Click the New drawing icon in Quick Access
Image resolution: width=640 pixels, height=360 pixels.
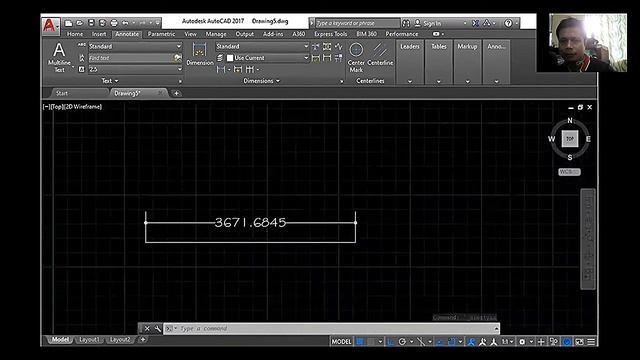(69, 23)
